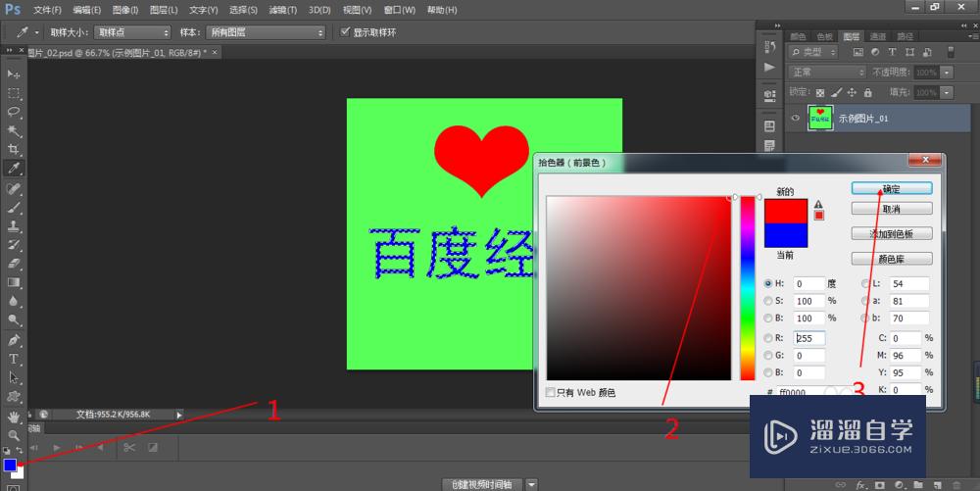980x491 pixels.
Task: Lock layer position icon
Action: (852, 92)
